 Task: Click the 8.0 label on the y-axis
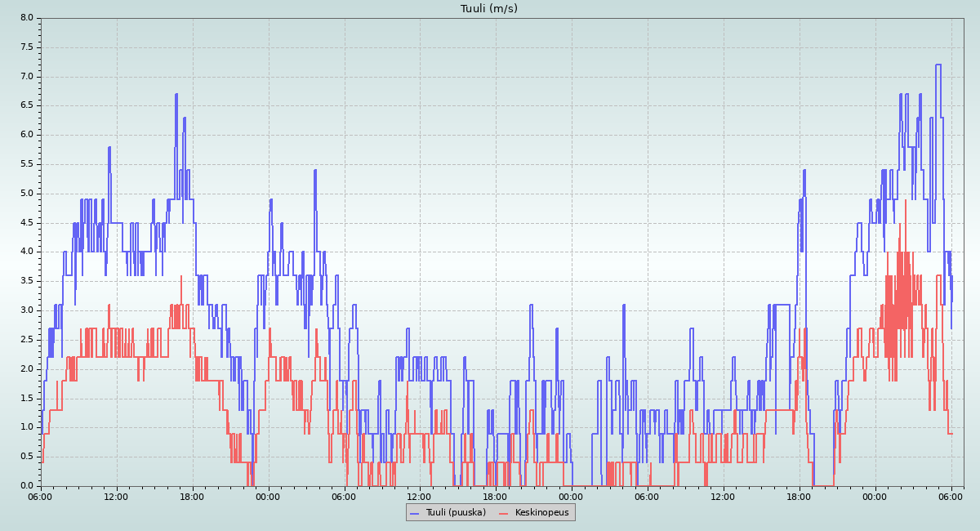26,18
